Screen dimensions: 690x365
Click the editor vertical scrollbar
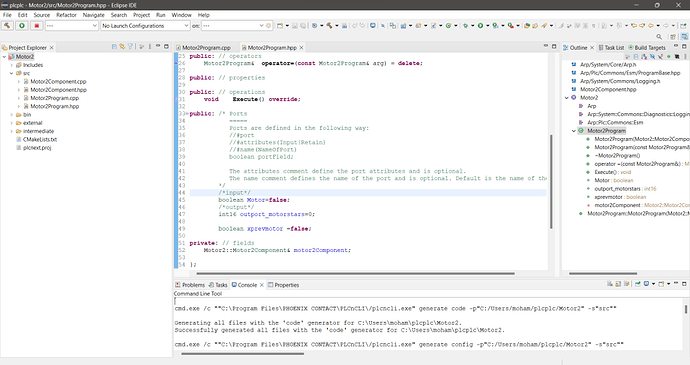[x=551, y=181]
